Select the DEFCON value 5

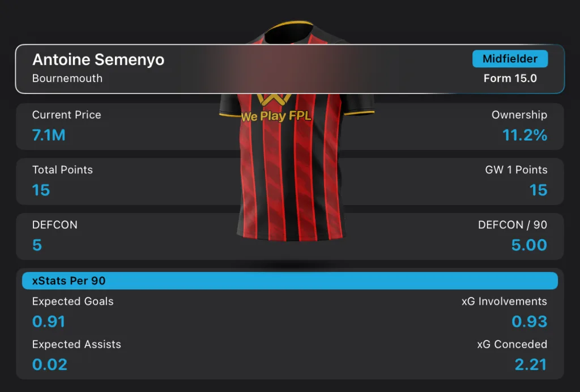[x=37, y=245]
